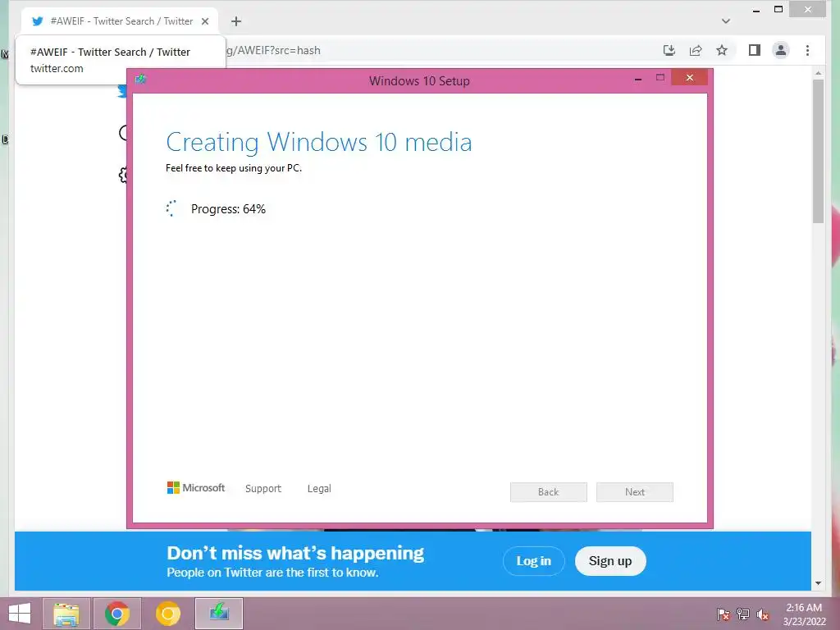This screenshot has width=840, height=630.
Task: Switch to Google Chrome in taskbar
Action: tap(116, 614)
